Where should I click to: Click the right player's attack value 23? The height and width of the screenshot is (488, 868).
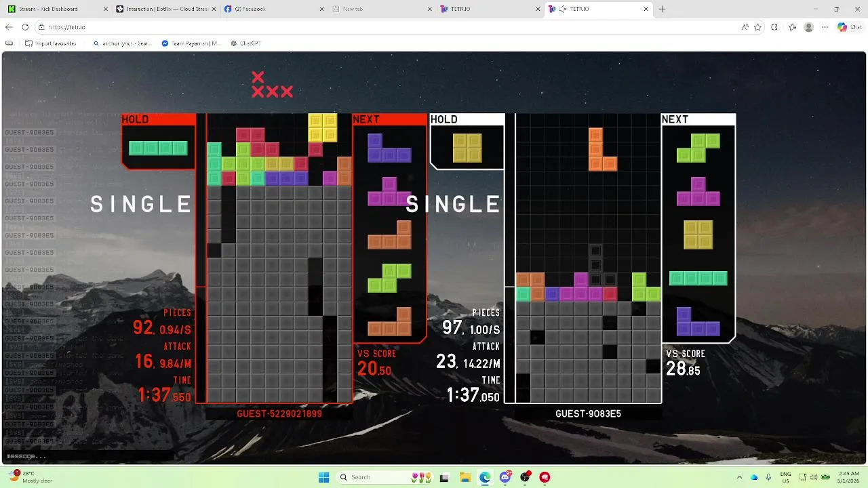[446, 361]
